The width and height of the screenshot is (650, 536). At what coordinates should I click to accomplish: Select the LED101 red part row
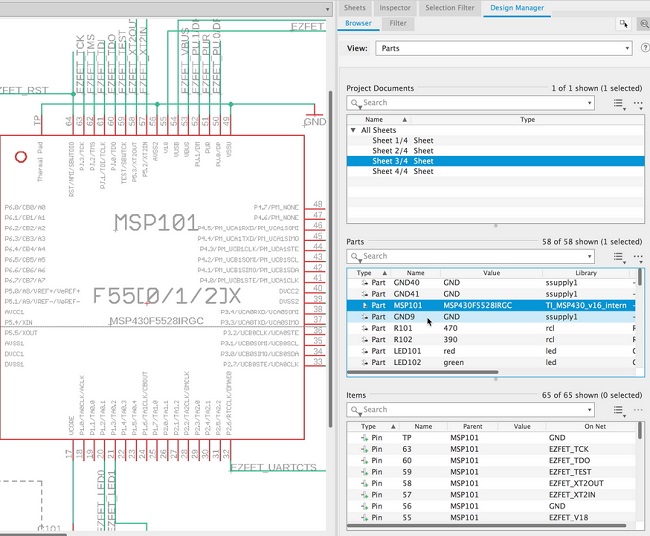(x=491, y=351)
